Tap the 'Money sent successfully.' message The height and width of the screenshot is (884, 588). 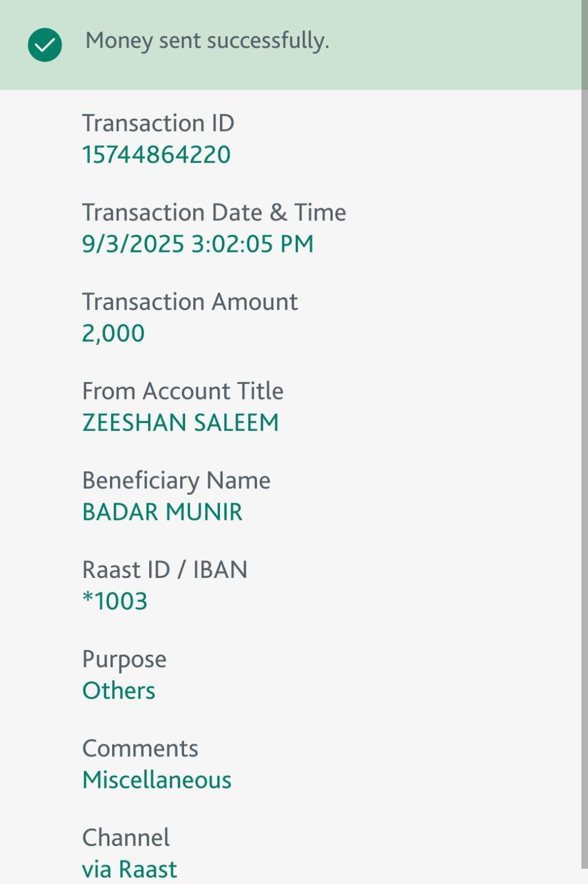207,41
